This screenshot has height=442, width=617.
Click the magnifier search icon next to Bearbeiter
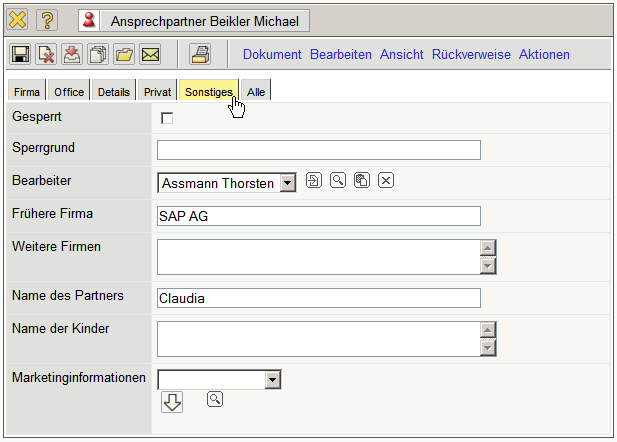coord(338,180)
